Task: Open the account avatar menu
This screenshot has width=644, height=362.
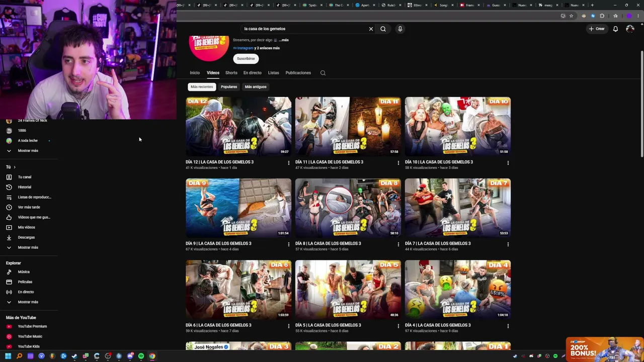Action: (x=630, y=29)
